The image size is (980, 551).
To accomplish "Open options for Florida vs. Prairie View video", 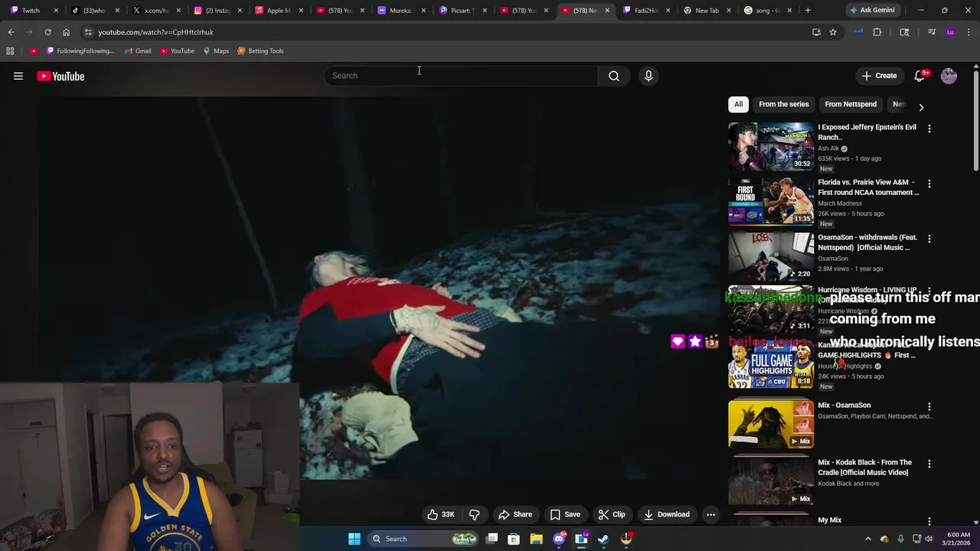I will [929, 184].
